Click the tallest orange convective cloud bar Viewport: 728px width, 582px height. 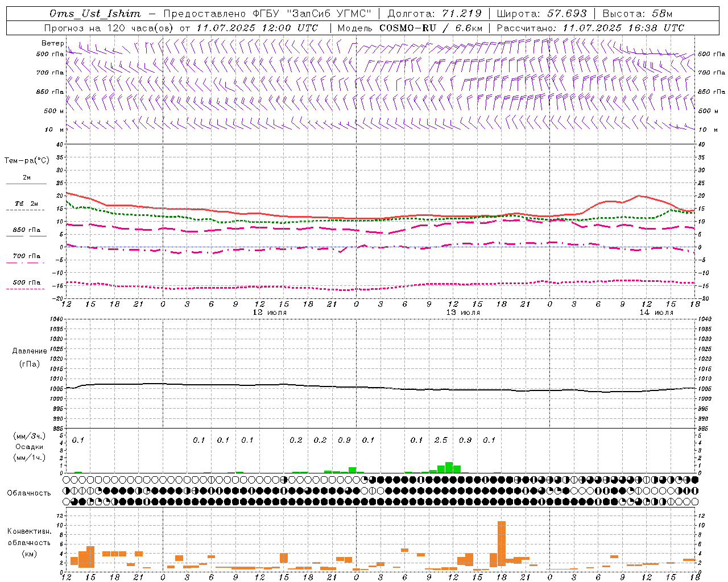(x=502, y=543)
